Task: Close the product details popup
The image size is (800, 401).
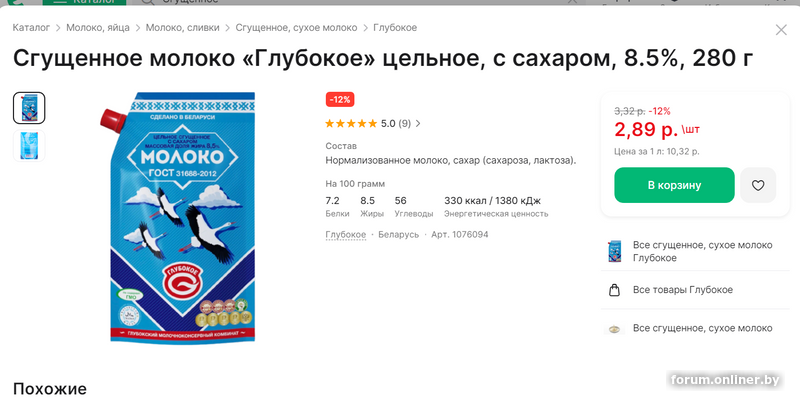Action: (781, 30)
